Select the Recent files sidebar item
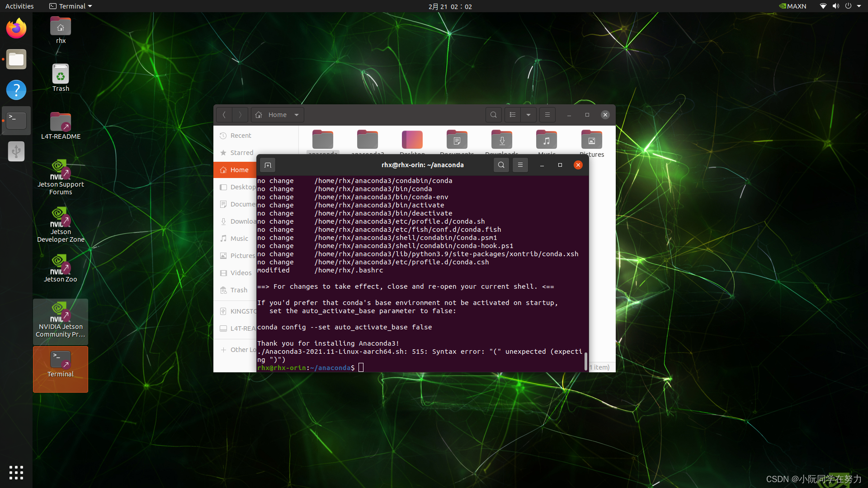The height and width of the screenshot is (488, 868). coord(241,135)
